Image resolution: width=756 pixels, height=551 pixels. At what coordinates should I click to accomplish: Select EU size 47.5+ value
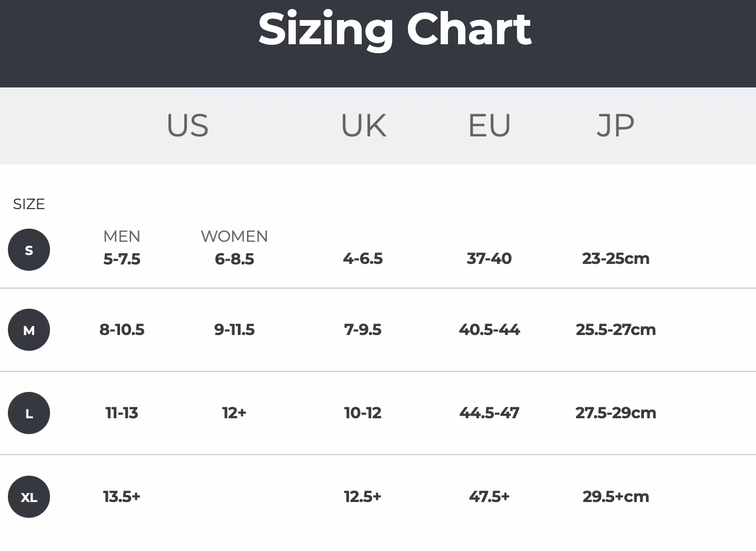pos(489,496)
